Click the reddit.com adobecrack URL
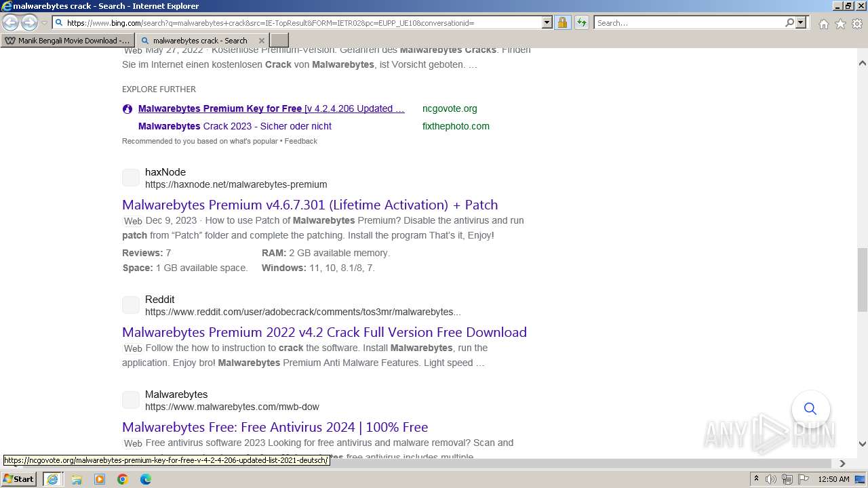The height and width of the screenshot is (488, 868). pyautogui.click(x=302, y=312)
